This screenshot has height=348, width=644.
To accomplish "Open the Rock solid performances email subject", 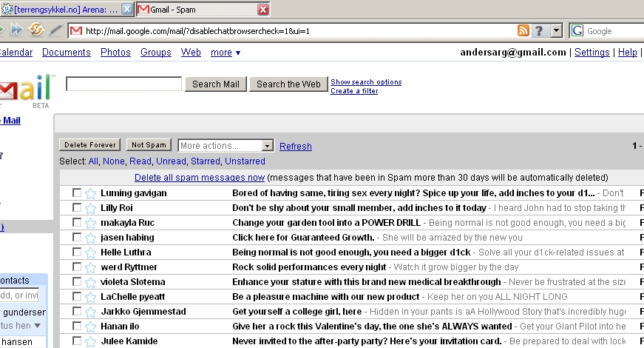I will click(309, 267).
